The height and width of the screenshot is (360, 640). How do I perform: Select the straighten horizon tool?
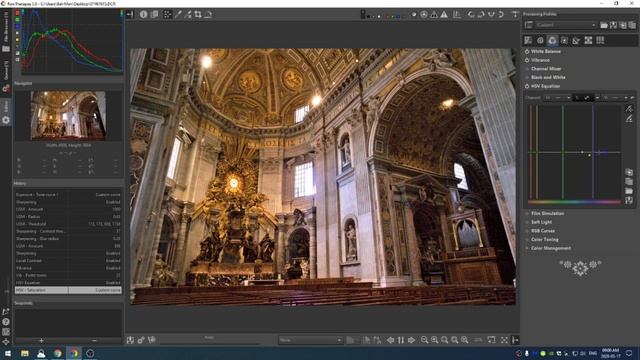pos(208,14)
